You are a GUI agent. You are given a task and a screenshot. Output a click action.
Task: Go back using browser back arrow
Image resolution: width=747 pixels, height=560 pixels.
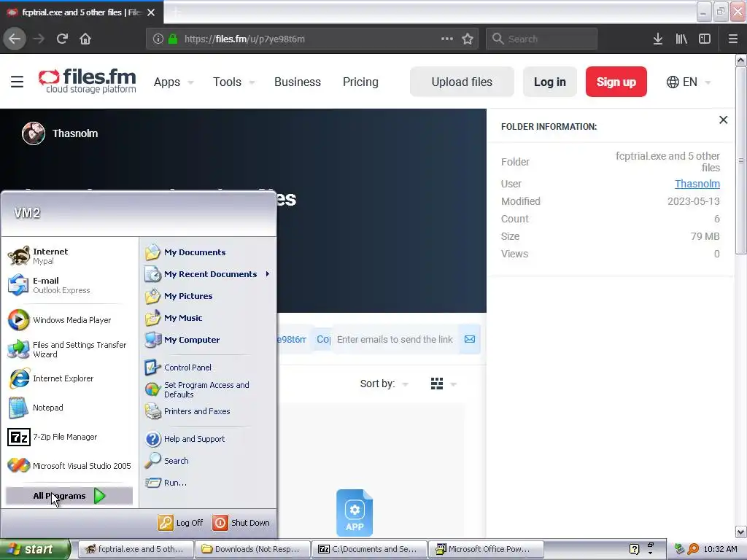[15, 39]
